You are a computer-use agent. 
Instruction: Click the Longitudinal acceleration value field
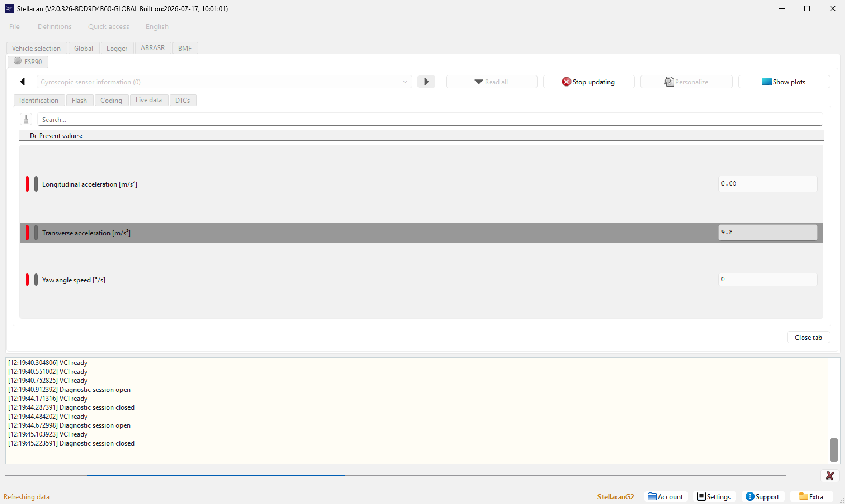tap(768, 184)
